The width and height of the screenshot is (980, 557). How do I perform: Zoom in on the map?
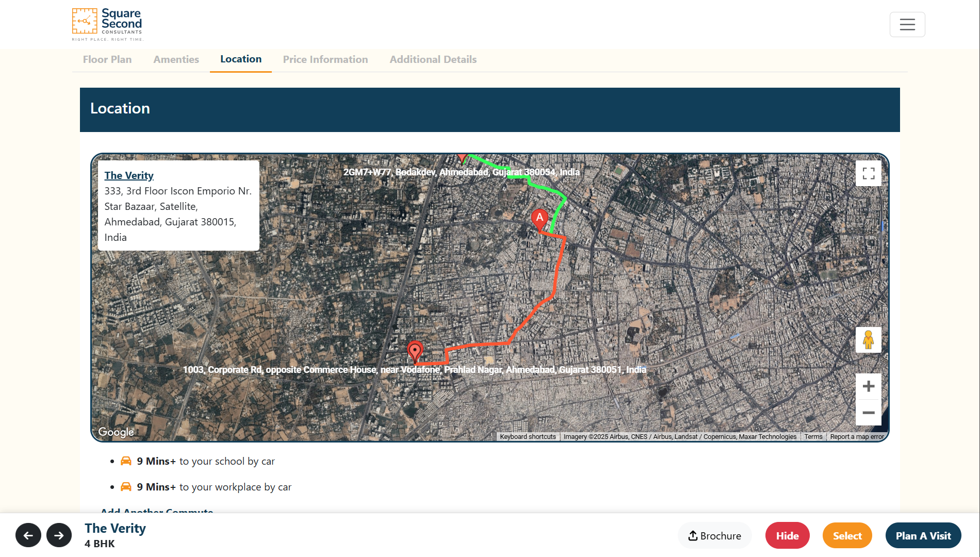pyautogui.click(x=869, y=386)
